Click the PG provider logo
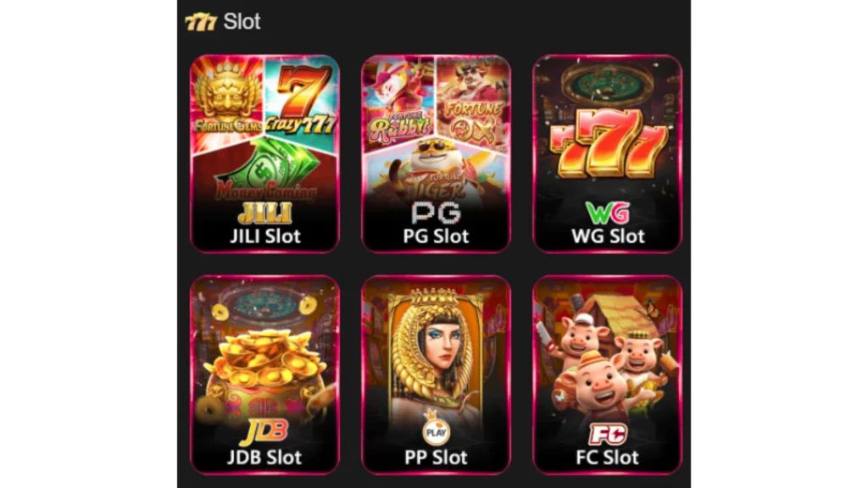Viewport: 868px width, 488px height. pos(436,213)
